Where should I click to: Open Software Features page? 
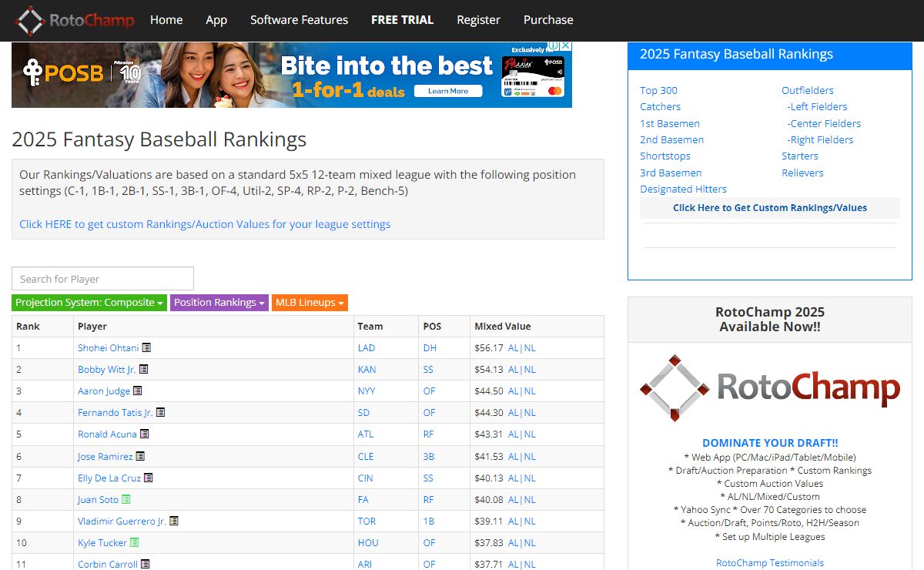tap(299, 20)
